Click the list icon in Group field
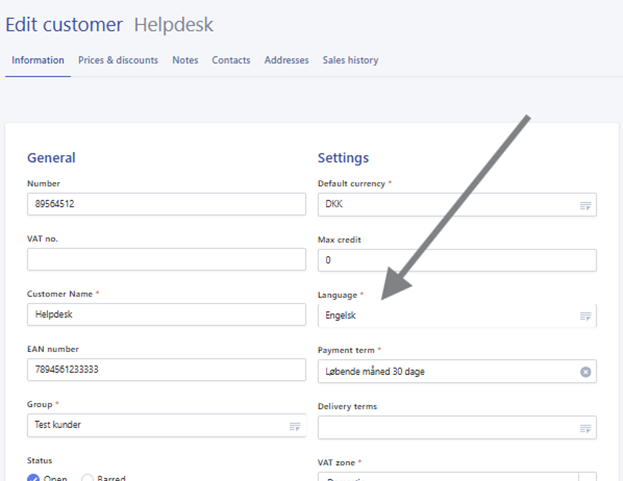Viewport: 623px width, 481px height. 295,426
